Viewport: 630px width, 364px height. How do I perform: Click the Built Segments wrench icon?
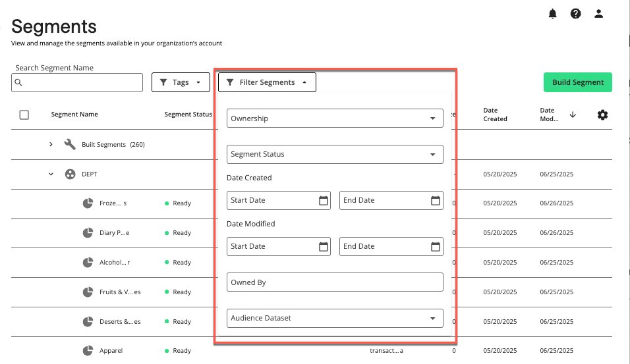tap(70, 144)
